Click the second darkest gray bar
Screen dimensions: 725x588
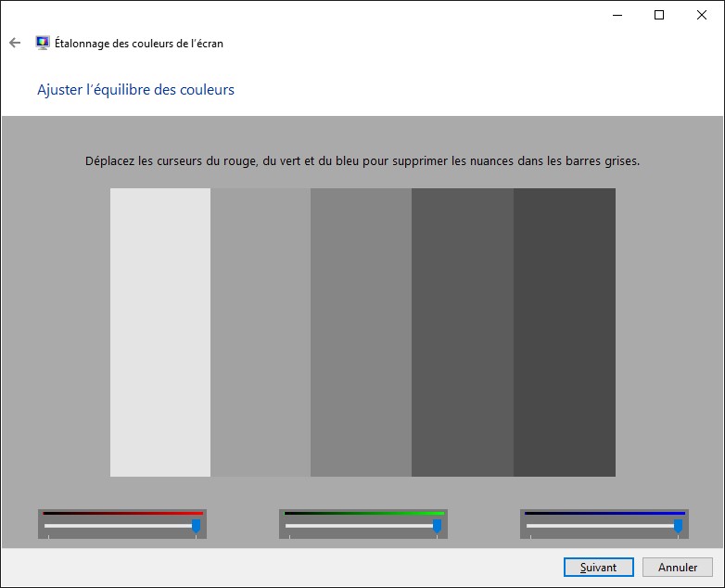tap(462, 332)
